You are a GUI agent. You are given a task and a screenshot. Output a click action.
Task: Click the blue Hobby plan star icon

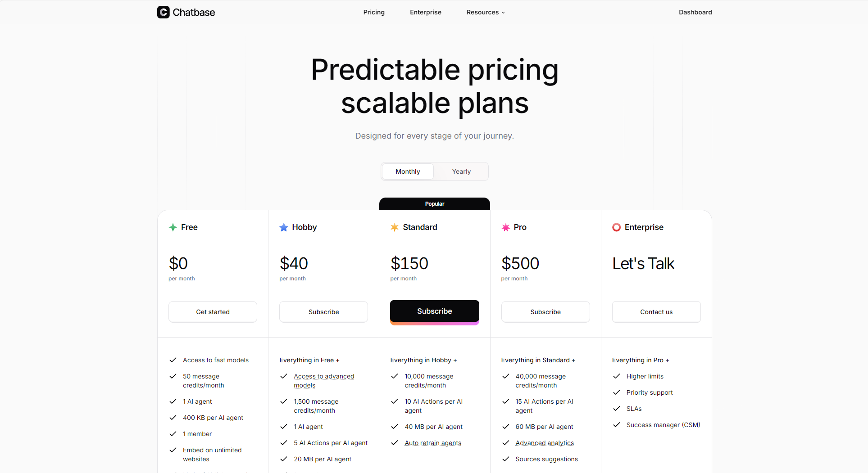tap(284, 227)
